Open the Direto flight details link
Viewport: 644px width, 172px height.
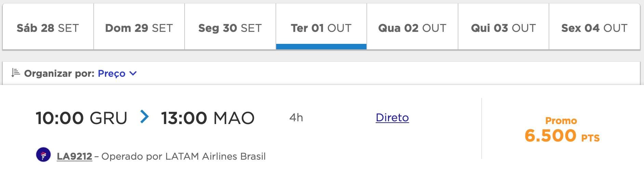[x=392, y=118]
